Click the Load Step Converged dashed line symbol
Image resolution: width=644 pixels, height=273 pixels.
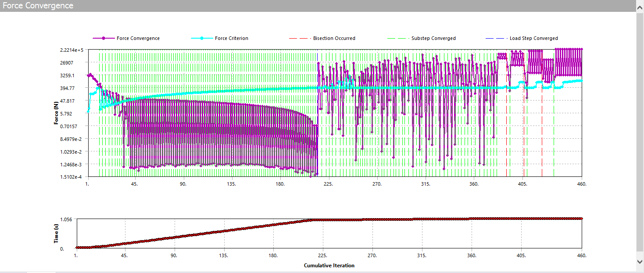click(x=496, y=38)
